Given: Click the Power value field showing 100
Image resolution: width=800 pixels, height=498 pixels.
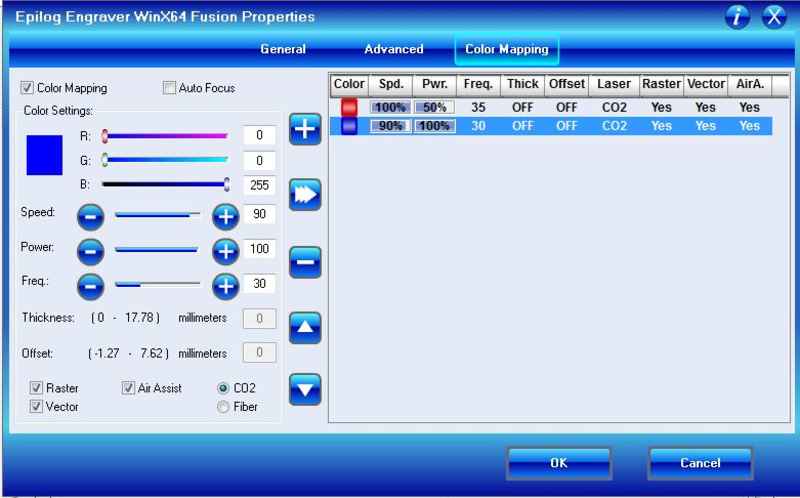Looking at the screenshot, I should tap(259, 249).
